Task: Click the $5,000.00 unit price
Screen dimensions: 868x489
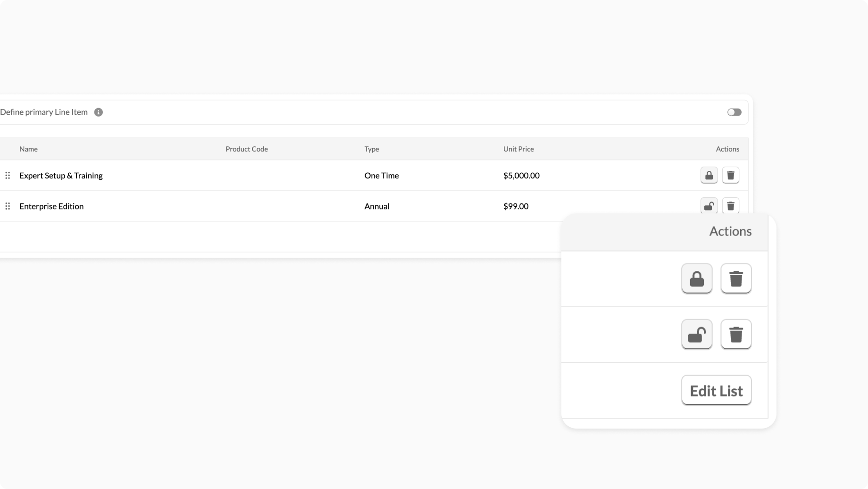Action: click(521, 176)
